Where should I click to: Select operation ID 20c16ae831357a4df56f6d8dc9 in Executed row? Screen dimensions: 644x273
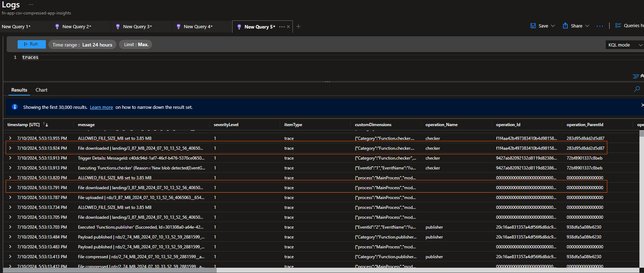pyautogui.click(x=526, y=227)
